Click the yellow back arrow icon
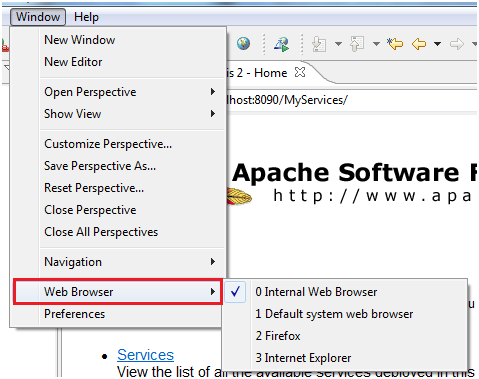Screen dimensions: 479x379 coord(419,44)
